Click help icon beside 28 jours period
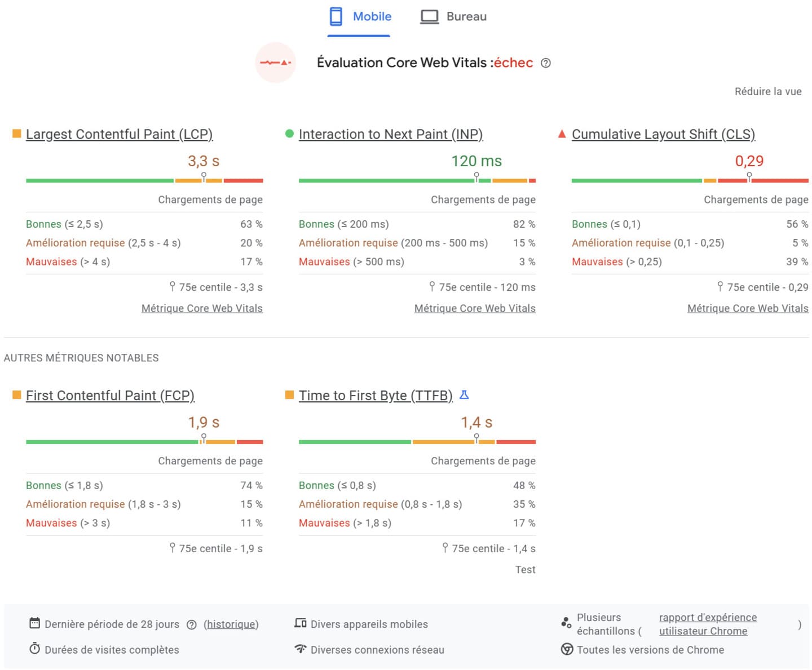The image size is (812, 670). point(192,624)
